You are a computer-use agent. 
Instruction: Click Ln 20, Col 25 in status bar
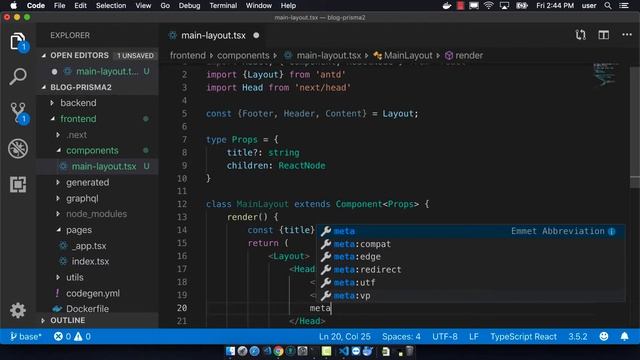coord(345,337)
